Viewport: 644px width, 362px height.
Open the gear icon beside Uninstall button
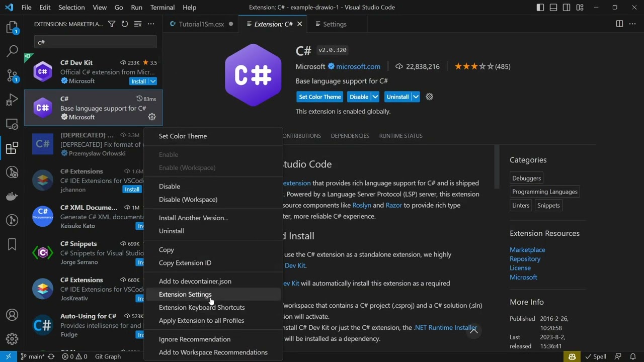[x=429, y=97]
